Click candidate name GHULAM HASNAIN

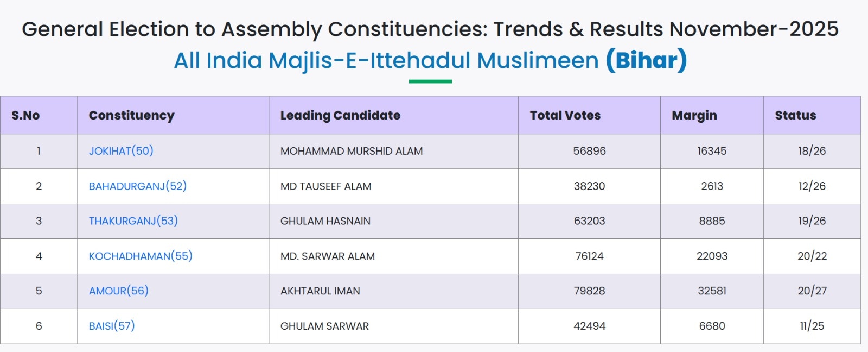click(x=325, y=221)
